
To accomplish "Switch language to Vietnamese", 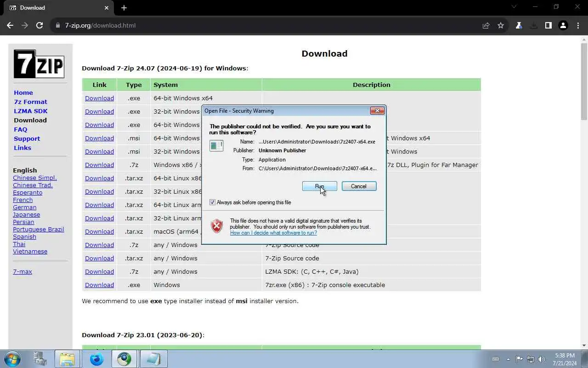I will tap(30, 251).
